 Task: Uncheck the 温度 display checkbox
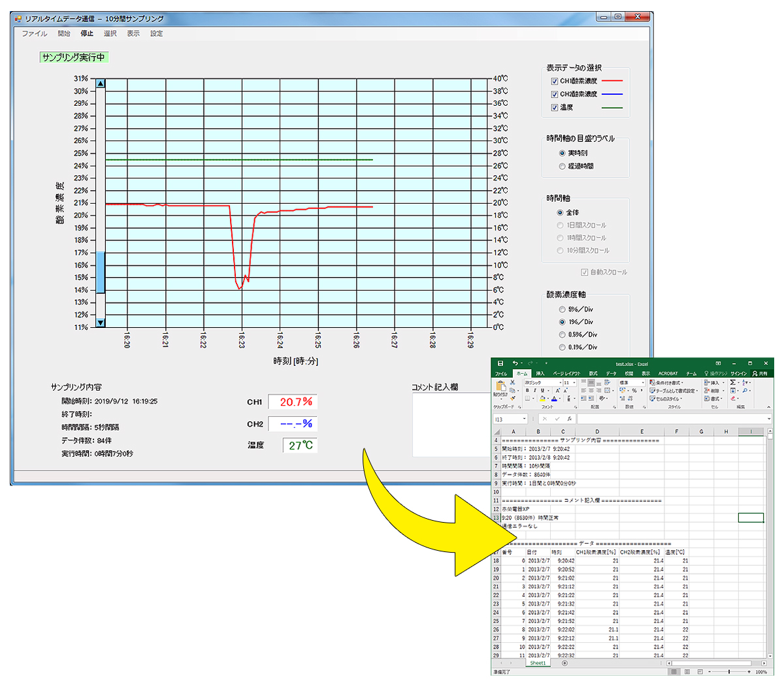555,108
